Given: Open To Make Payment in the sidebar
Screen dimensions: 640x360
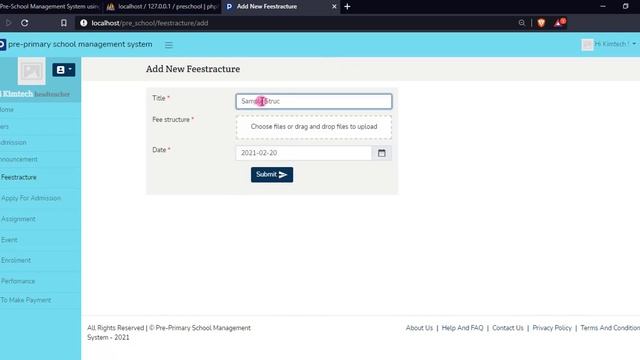Looking at the screenshot, I should pos(26,300).
